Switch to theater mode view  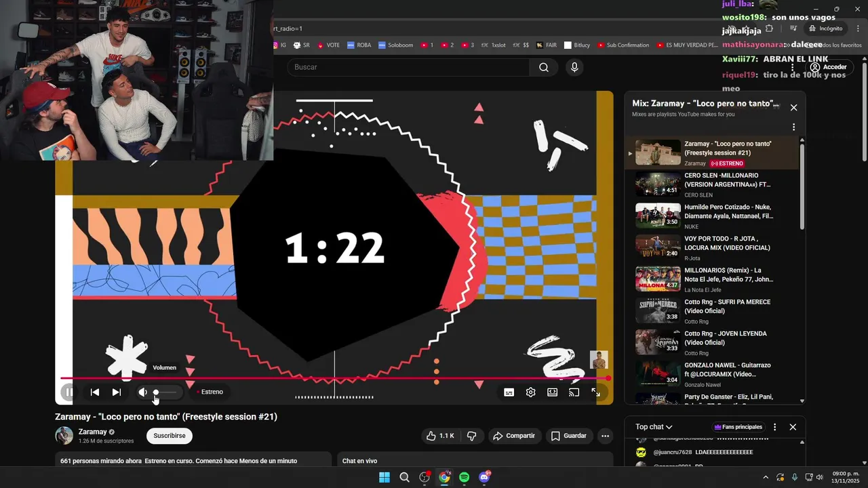(x=552, y=392)
